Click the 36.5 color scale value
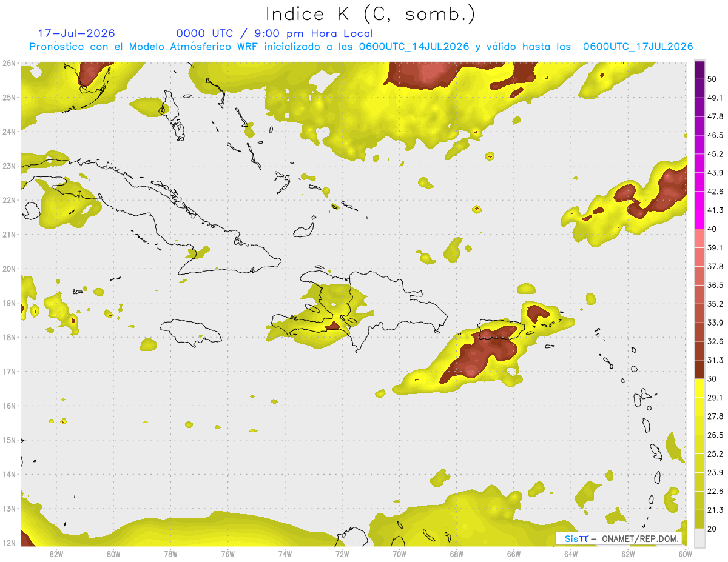This screenshot has width=728, height=562. tap(715, 286)
